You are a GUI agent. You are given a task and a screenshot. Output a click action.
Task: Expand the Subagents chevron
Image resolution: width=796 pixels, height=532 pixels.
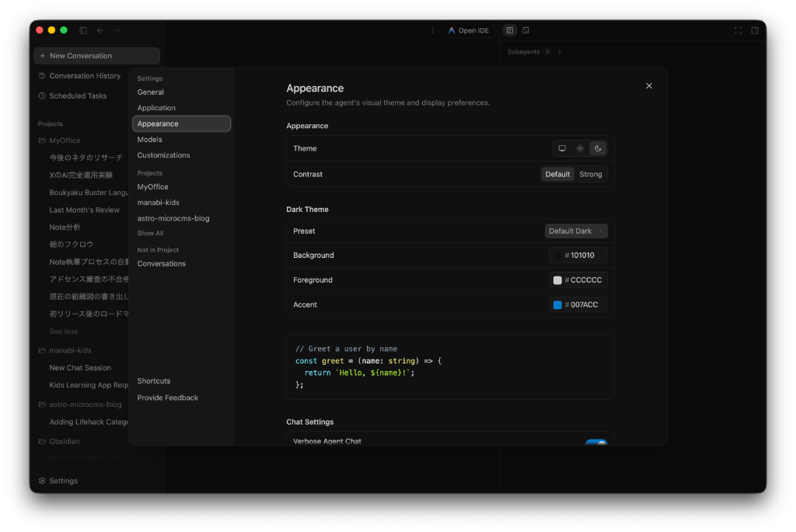point(560,52)
